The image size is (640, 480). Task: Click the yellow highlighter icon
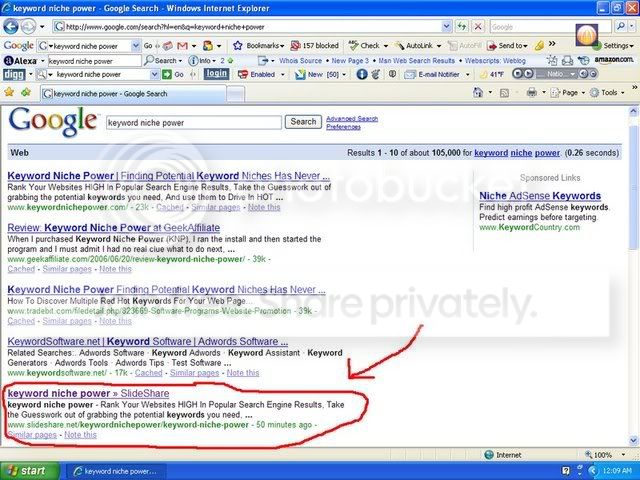tap(539, 46)
